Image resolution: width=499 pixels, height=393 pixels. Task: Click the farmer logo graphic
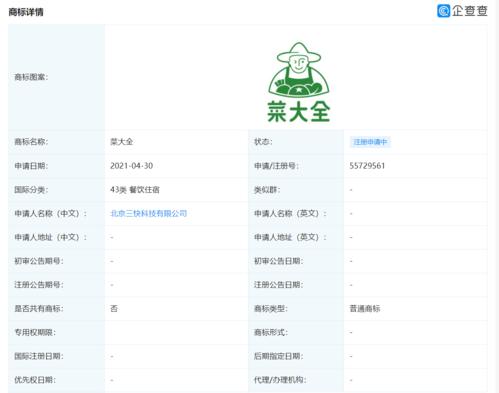tap(299, 69)
